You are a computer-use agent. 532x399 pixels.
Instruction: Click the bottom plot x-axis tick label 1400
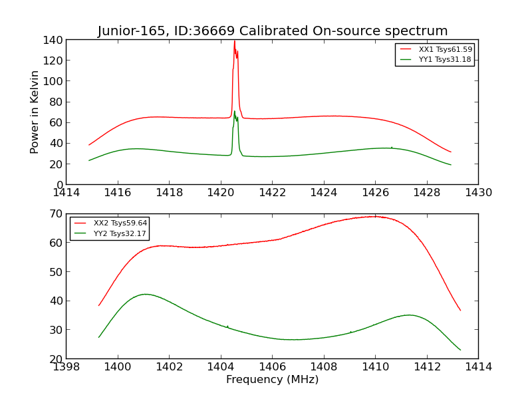[118, 367]
